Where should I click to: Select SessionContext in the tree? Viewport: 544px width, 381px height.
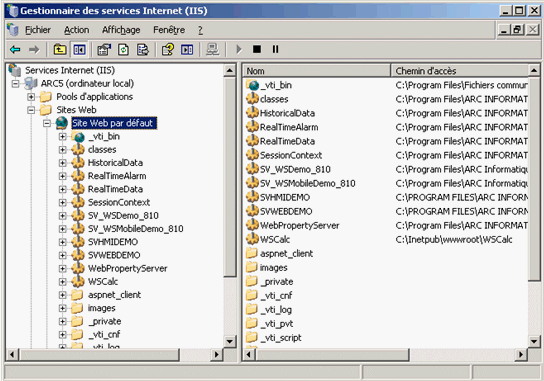[x=119, y=202]
